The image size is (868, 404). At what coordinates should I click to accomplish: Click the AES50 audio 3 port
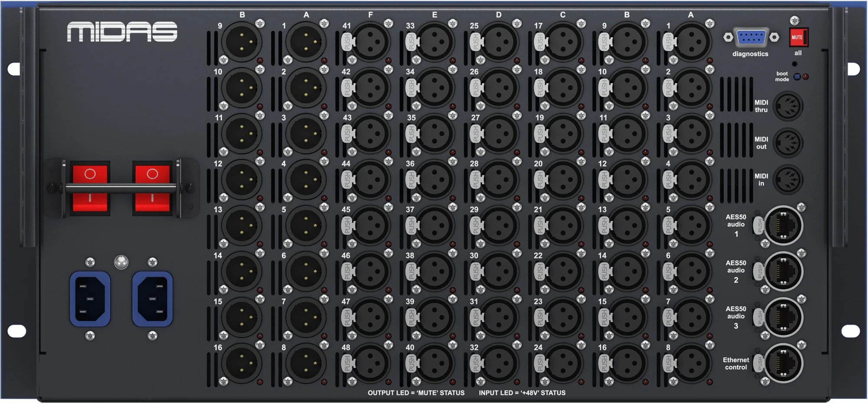click(783, 318)
